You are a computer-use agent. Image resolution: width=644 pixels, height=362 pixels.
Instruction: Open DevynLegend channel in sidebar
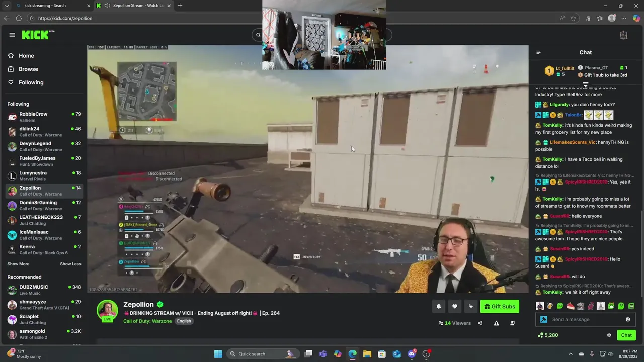point(44,146)
